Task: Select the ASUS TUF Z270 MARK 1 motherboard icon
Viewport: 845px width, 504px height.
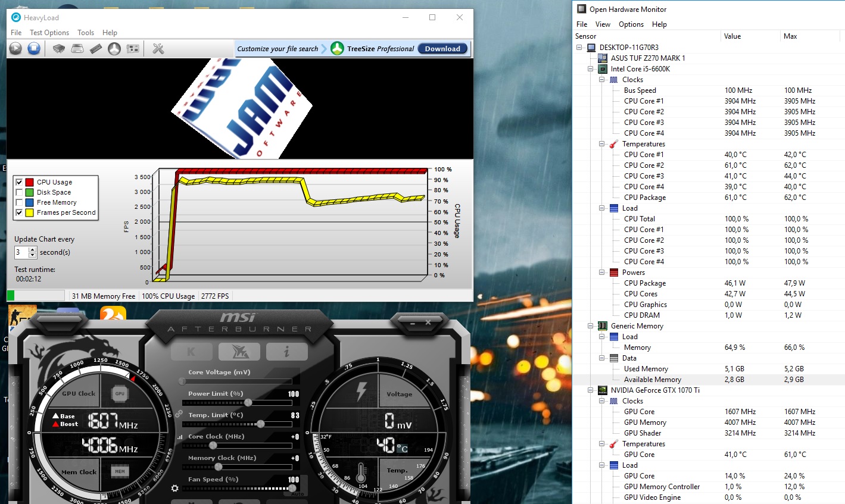Action: point(603,58)
